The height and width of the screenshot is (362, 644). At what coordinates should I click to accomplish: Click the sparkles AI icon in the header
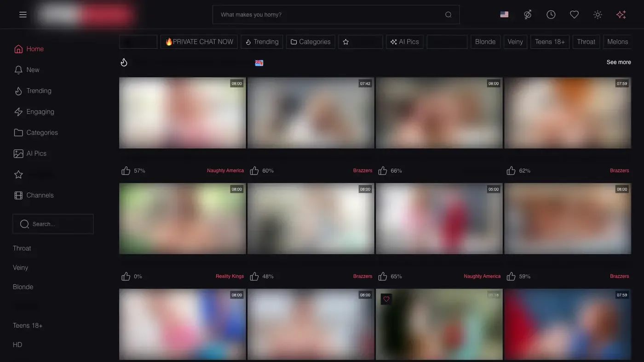tap(621, 15)
